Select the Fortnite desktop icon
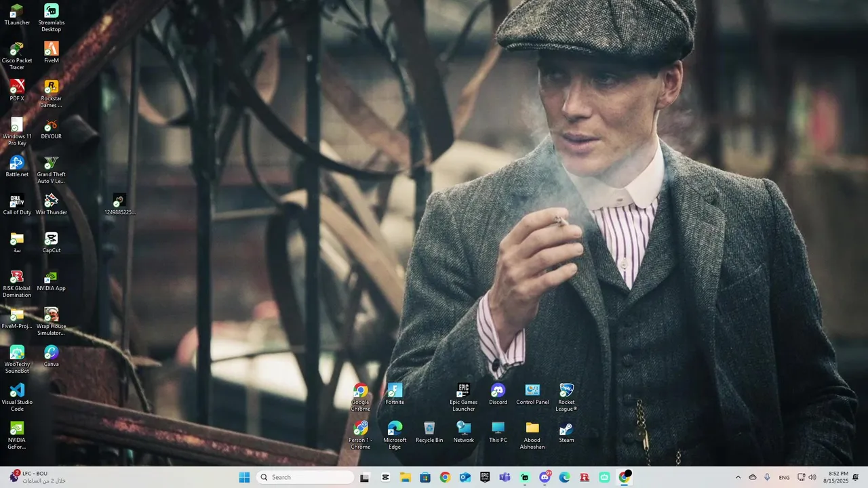868x488 pixels. (395, 394)
